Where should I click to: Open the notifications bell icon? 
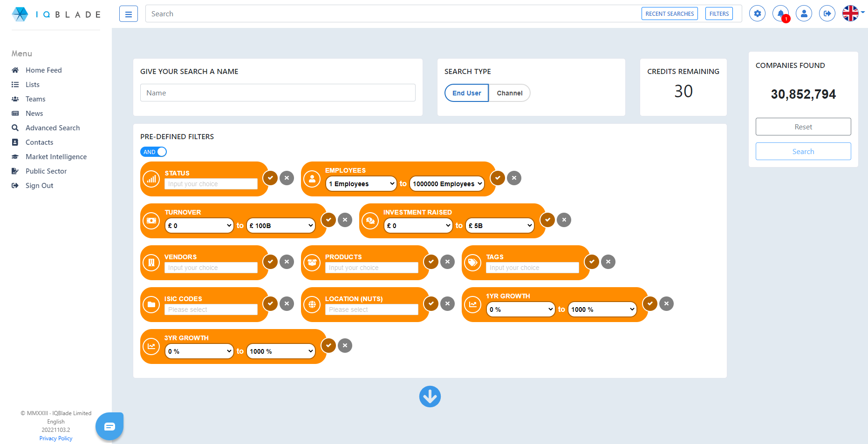pyautogui.click(x=780, y=13)
